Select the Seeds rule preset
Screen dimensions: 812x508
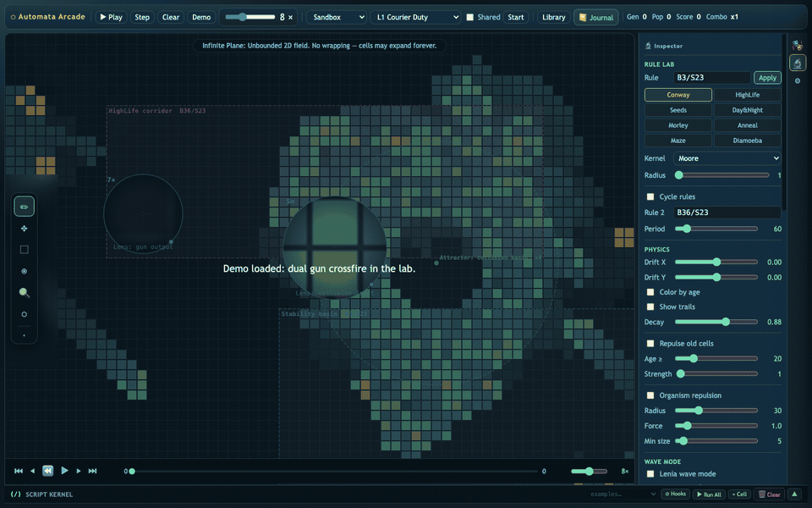[x=678, y=110]
